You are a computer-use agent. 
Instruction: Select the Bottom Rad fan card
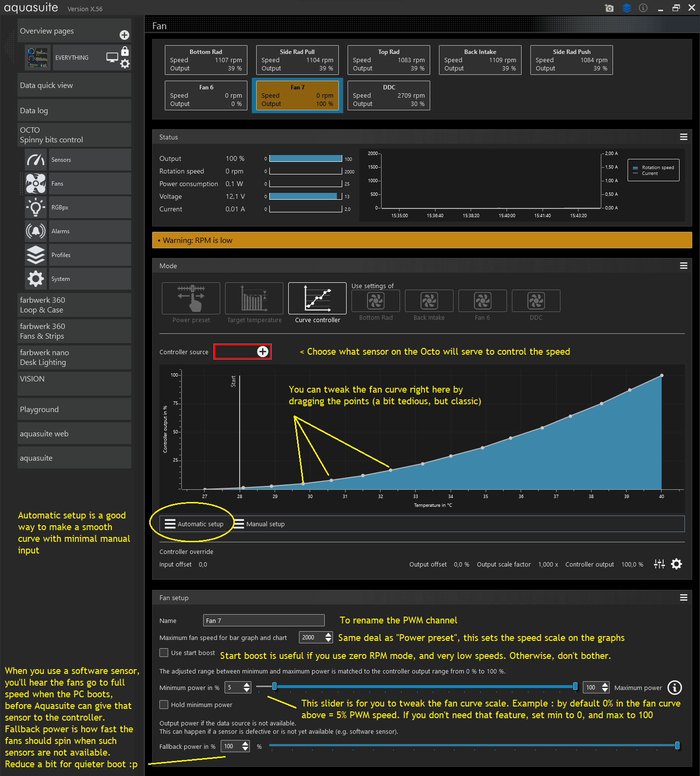click(206, 60)
